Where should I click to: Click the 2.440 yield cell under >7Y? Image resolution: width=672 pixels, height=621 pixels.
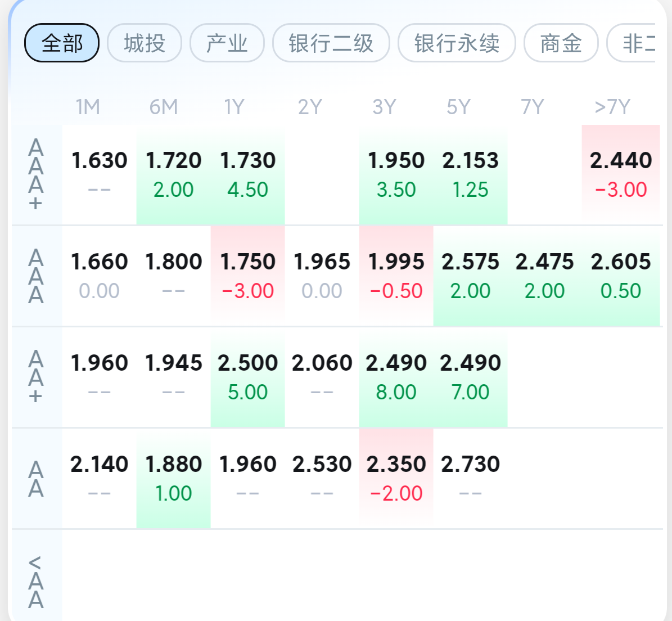click(621, 174)
